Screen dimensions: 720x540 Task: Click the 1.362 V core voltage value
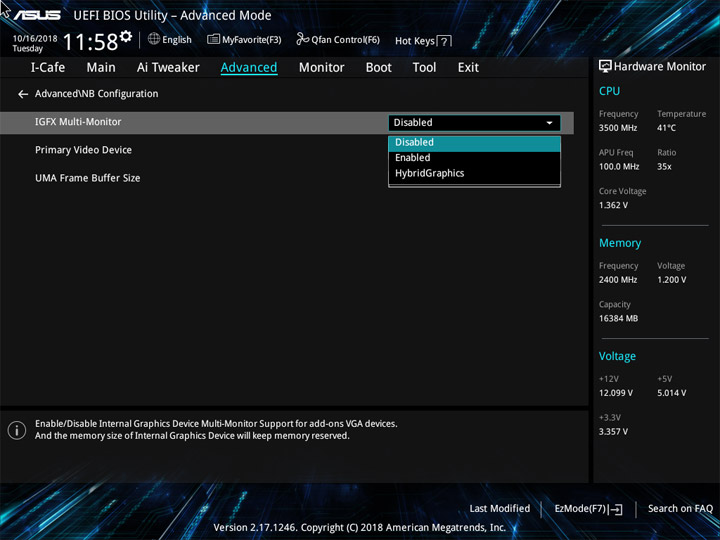[613, 205]
